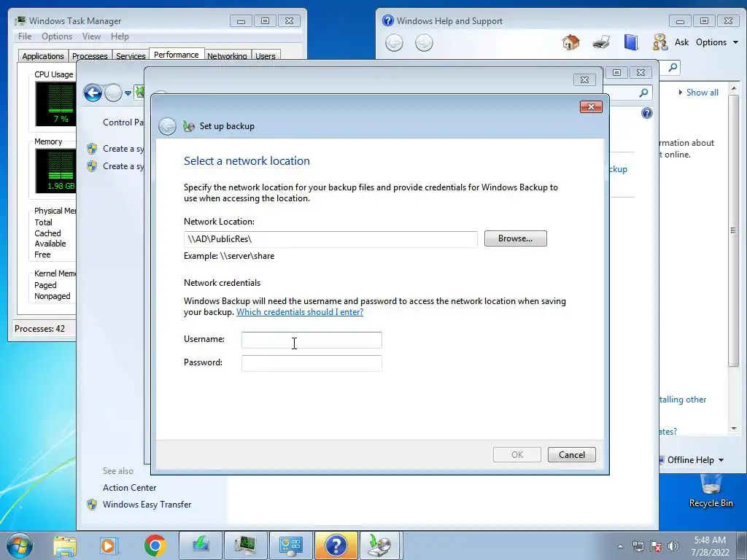The image size is (747, 560).
Task: Click the Network Location text field
Action: coord(330,239)
